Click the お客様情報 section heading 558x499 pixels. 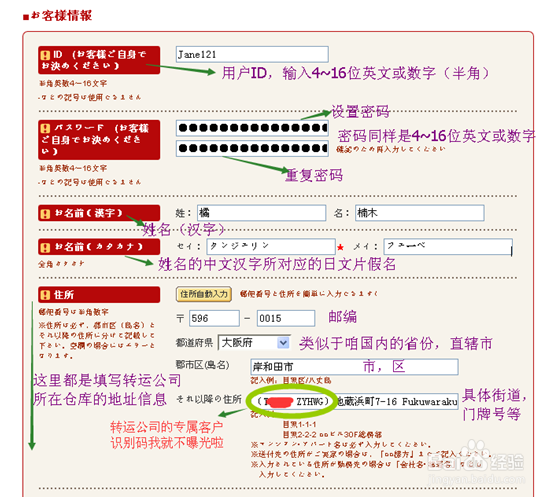[x=58, y=16]
